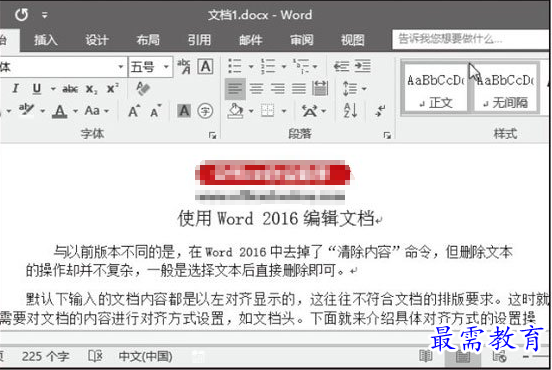Viewport: 552px width, 370px height.
Task: Select align left
Action: coord(235,89)
